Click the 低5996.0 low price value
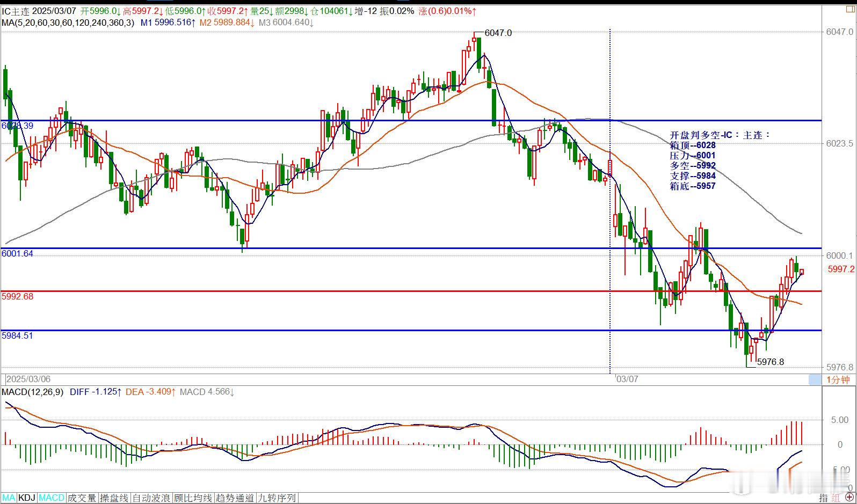The width and height of the screenshot is (857, 504). (185, 11)
